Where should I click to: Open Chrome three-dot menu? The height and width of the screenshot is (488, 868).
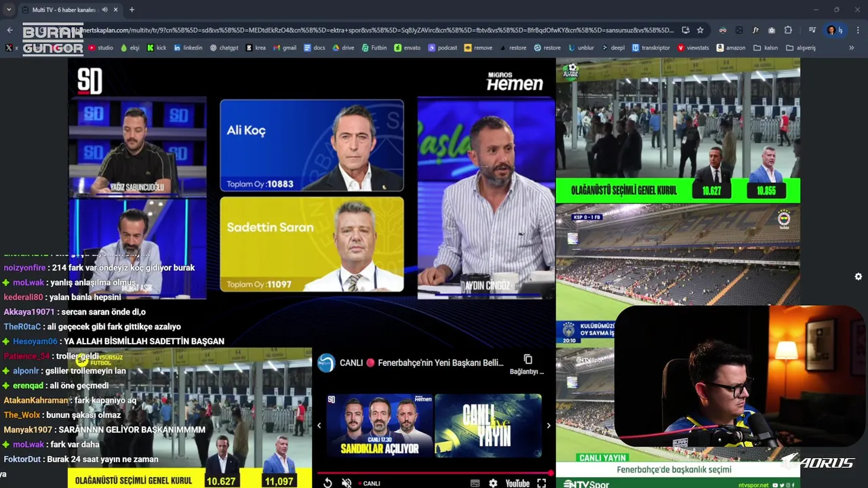(858, 30)
